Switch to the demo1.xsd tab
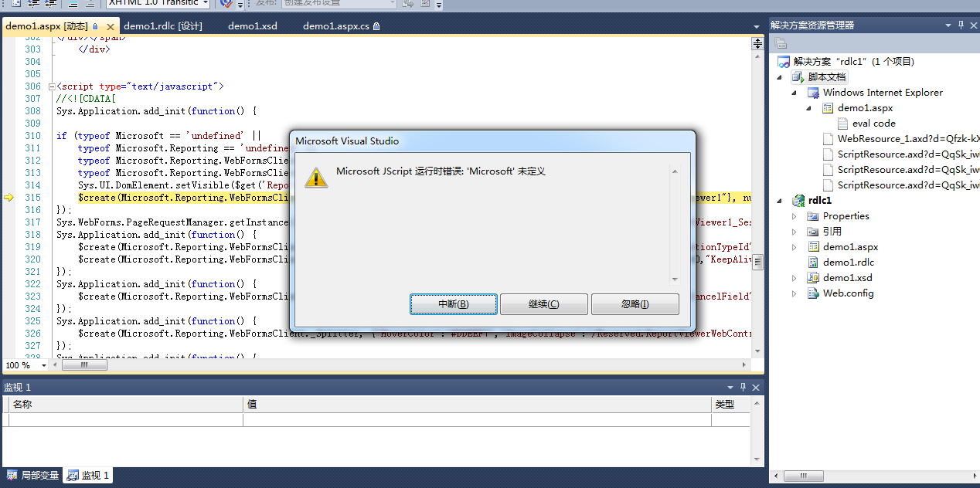Screen dimensions: 980x488 click(x=253, y=25)
